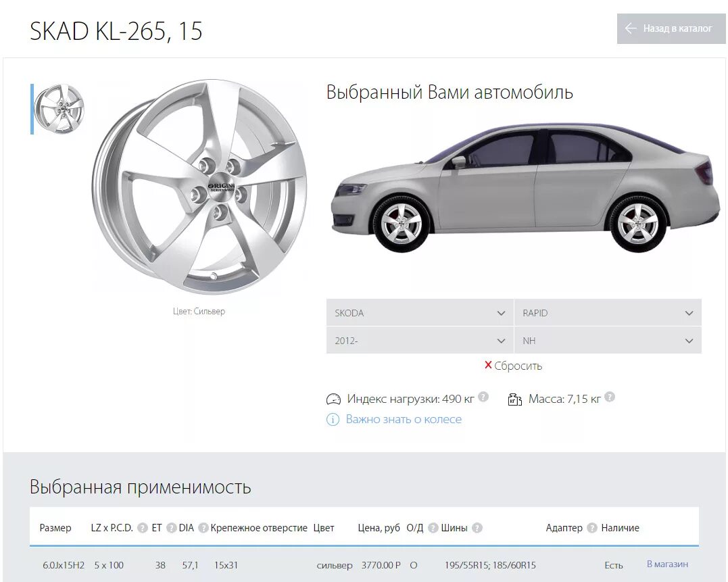This screenshot has height=582, width=728.
Task: Click the '3770.00 Р' price cell
Action: (x=381, y=565)
